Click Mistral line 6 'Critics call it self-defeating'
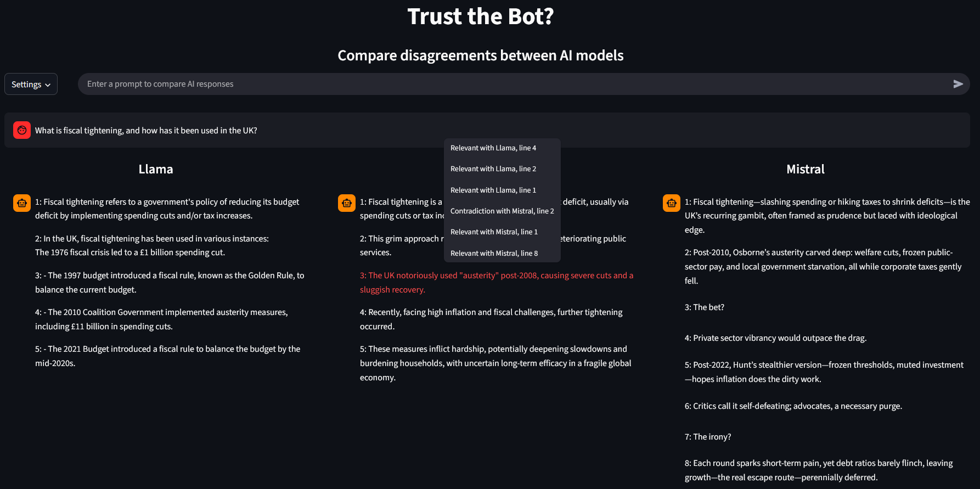Screen dimensions: 980x489 pos(793,406)
